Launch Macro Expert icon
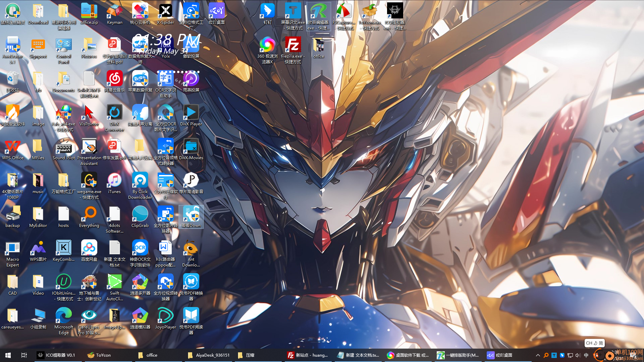This screenshot has height=362, width=644. pos(13,253)
